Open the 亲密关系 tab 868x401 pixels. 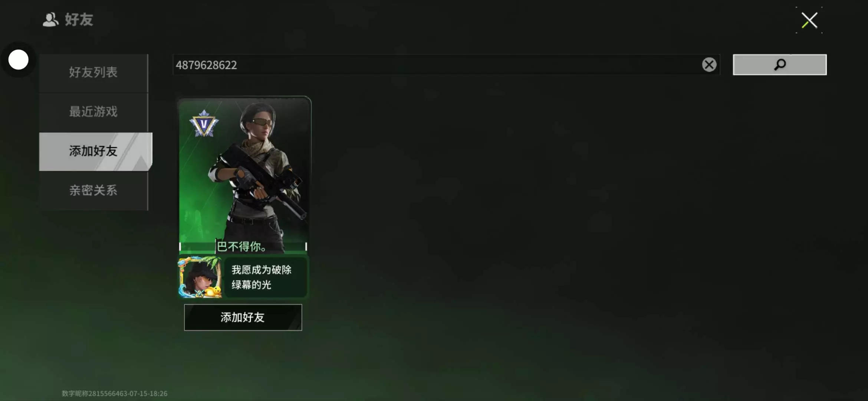click(x=93, y=190)
